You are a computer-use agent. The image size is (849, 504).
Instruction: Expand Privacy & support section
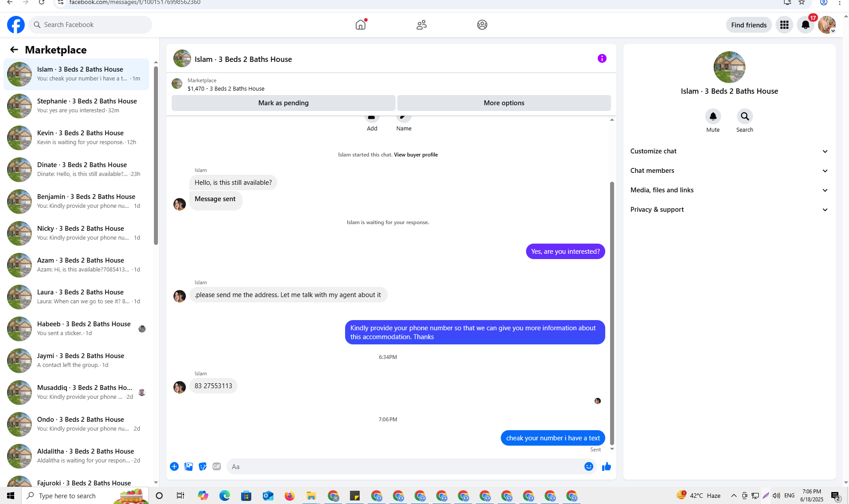tap(730, 210)
